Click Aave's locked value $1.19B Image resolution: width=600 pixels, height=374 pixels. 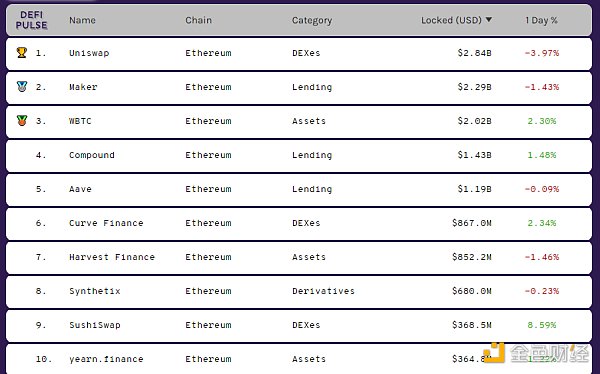click(474, 189)
